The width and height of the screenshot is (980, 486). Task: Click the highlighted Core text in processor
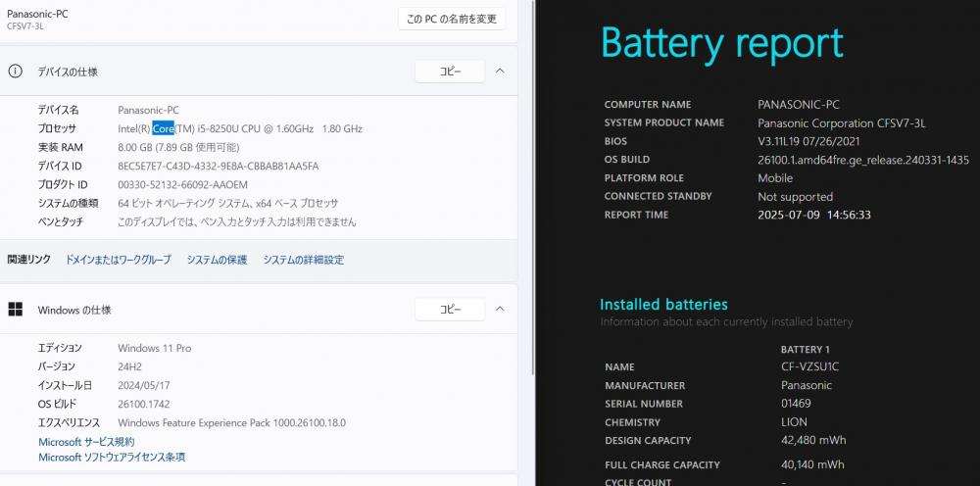163,128
